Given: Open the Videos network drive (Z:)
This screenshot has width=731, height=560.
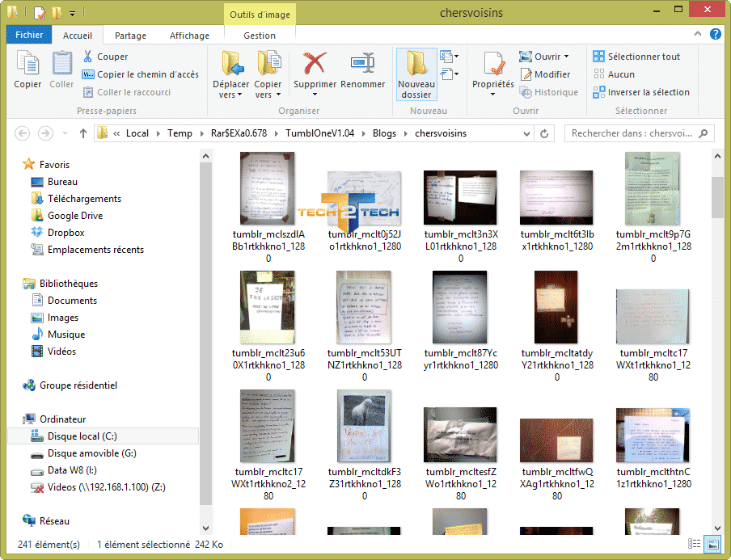Looking at the screenshot, I should (x=98, y=487).
